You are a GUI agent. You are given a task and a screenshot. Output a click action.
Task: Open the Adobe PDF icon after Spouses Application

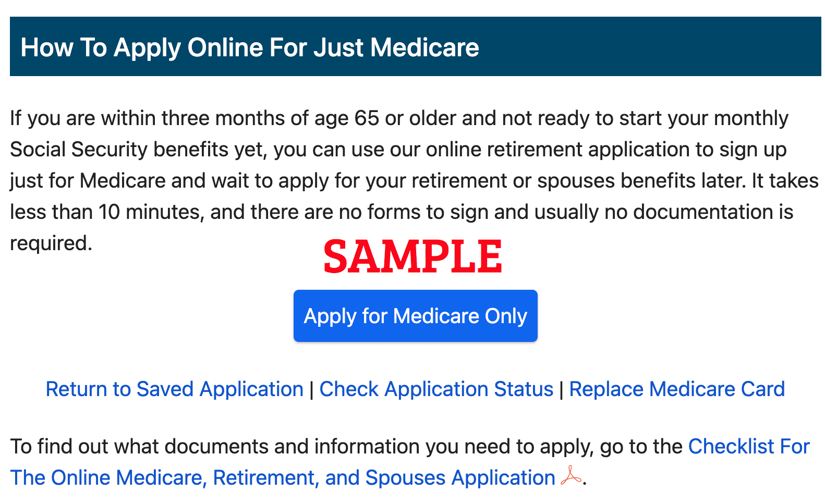click(571, 476)
